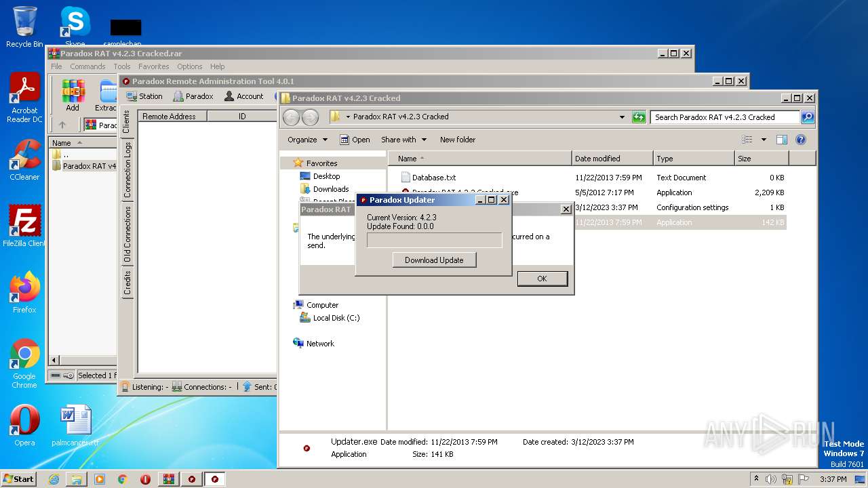Screen dimensions: 868x488
Task: Open palmcancer.rtf desktop file
Action: [x=75, y=426]
